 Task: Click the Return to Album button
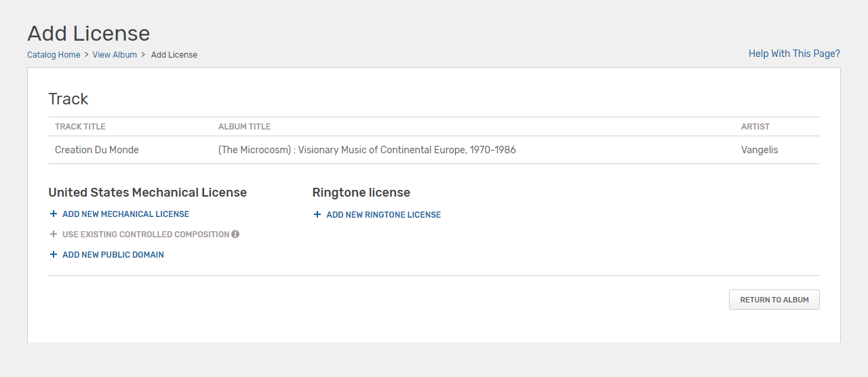(x=774, y=300)
